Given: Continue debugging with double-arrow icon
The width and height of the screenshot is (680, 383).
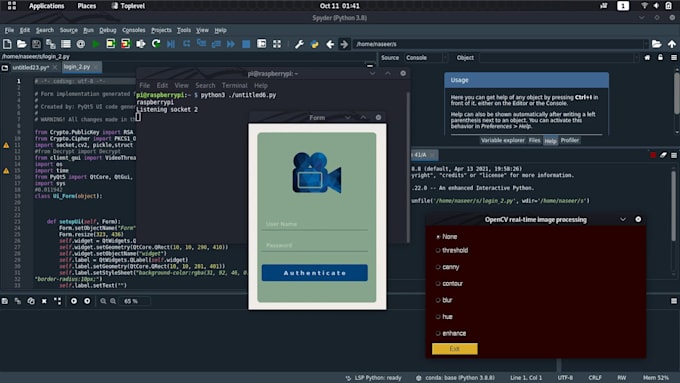Looking at the screenshot, I should click(231, 44).
